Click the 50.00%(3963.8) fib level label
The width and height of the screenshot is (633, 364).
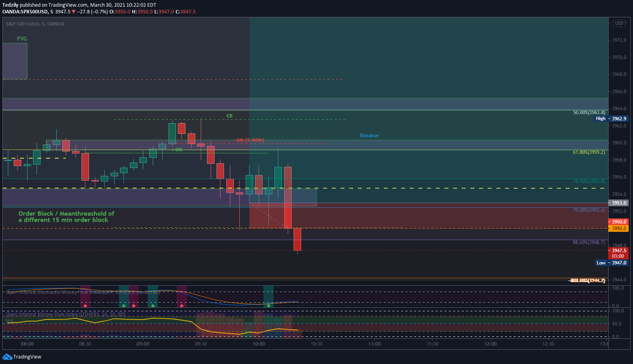(589, 113)
